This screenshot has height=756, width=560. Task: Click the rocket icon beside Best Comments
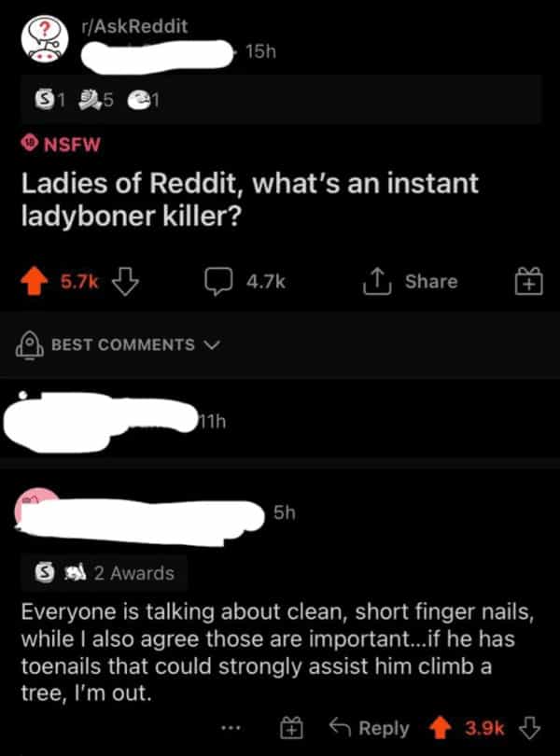tap(30, 344)
